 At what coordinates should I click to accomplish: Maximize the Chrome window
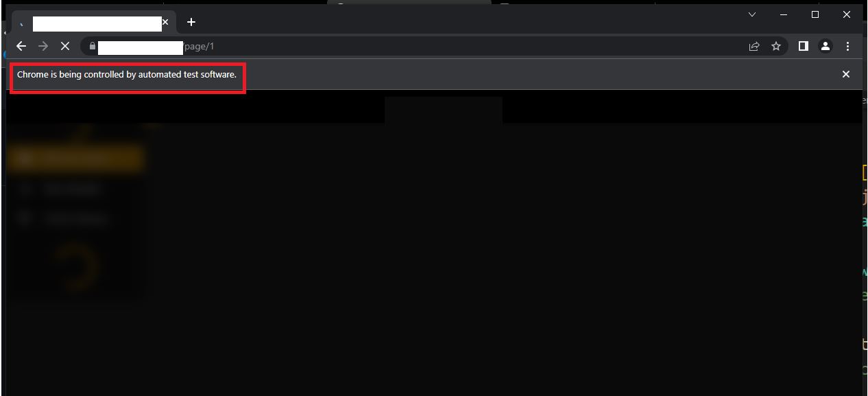coord(815,14)
